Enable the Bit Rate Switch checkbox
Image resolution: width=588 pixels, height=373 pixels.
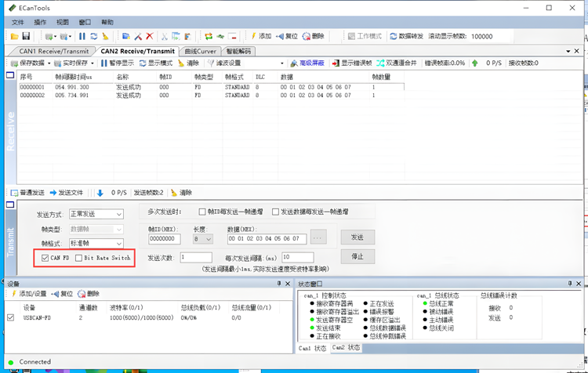pos(78,257)
